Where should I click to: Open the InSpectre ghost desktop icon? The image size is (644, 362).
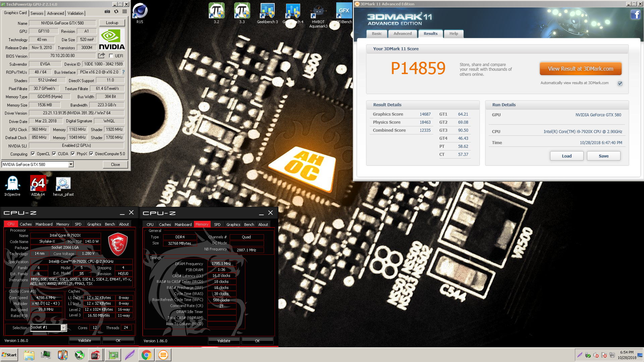pyautogui.click(x=12, y=186)
